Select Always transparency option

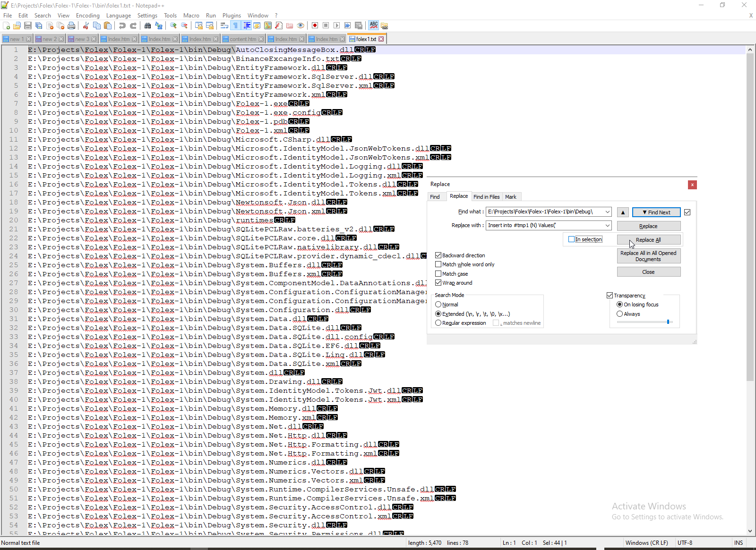click(x=619, y=314)
